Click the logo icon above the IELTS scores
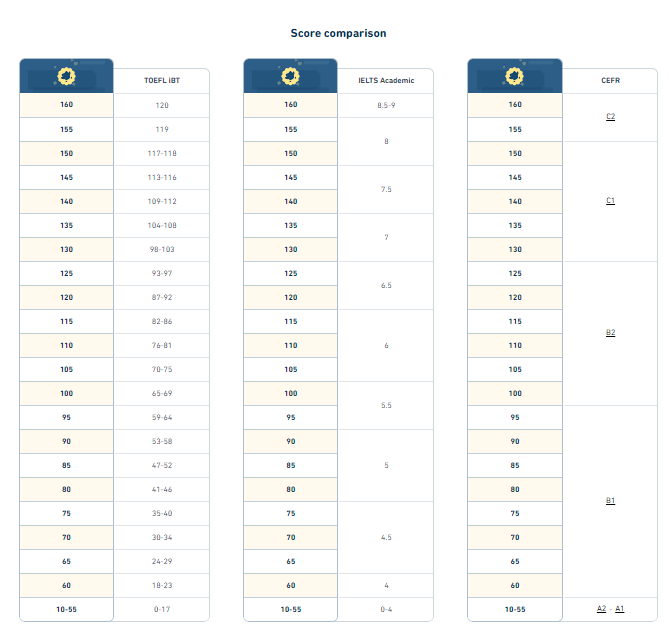 point(291,76)
